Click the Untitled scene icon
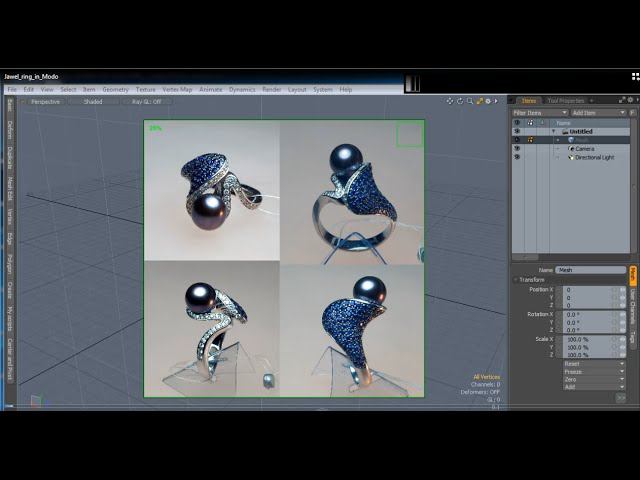Image resolution: width=640 pixels, height=480 pixels. (x=565, y=131)
